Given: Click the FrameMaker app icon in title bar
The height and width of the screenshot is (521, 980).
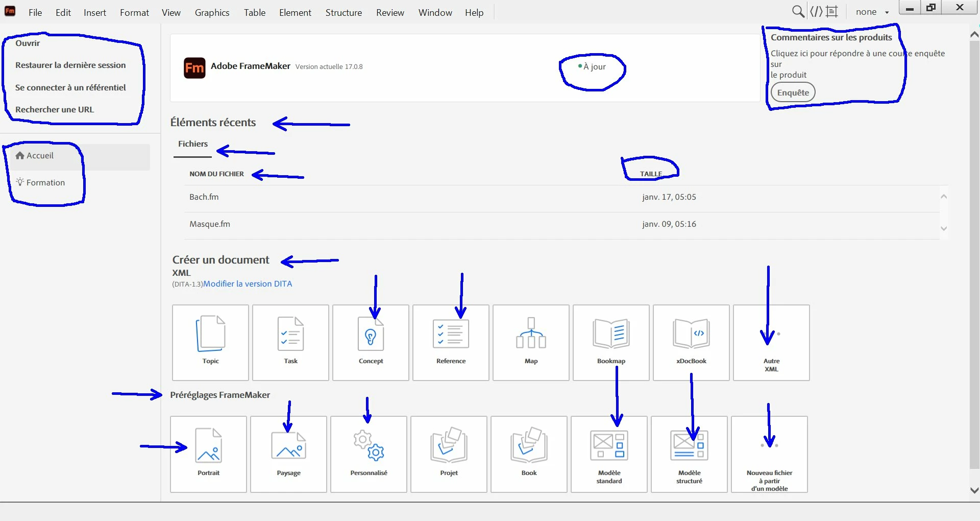Looking at the screenshot, I should coord(10,11).
